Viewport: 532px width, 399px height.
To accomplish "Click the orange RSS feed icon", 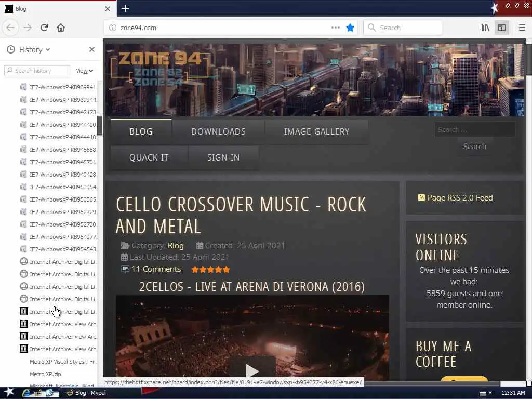I will [421, 198].
